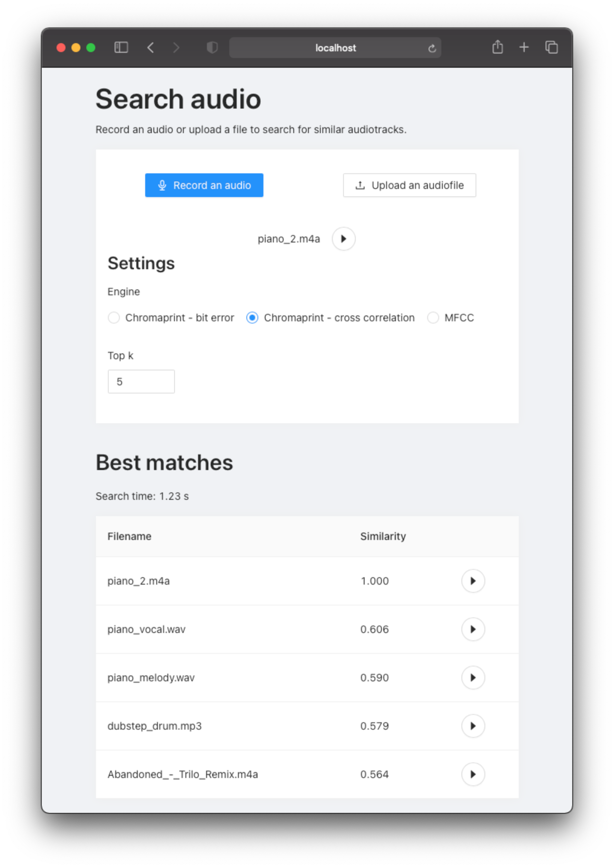Click the Record an audio button
614x868 pixels.
tap(204, 185)
